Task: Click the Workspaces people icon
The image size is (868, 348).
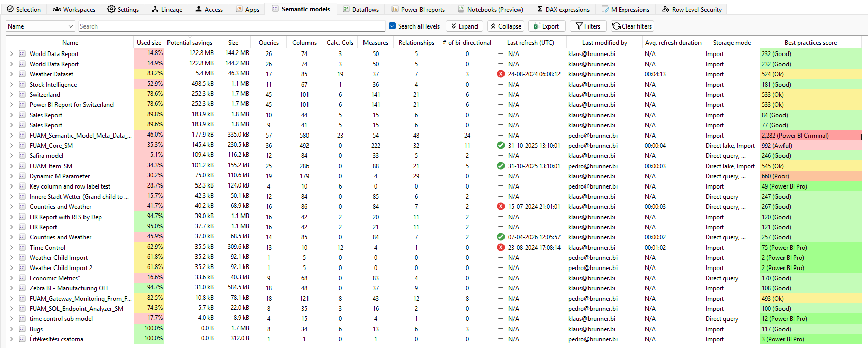Action: coord(57,9)
